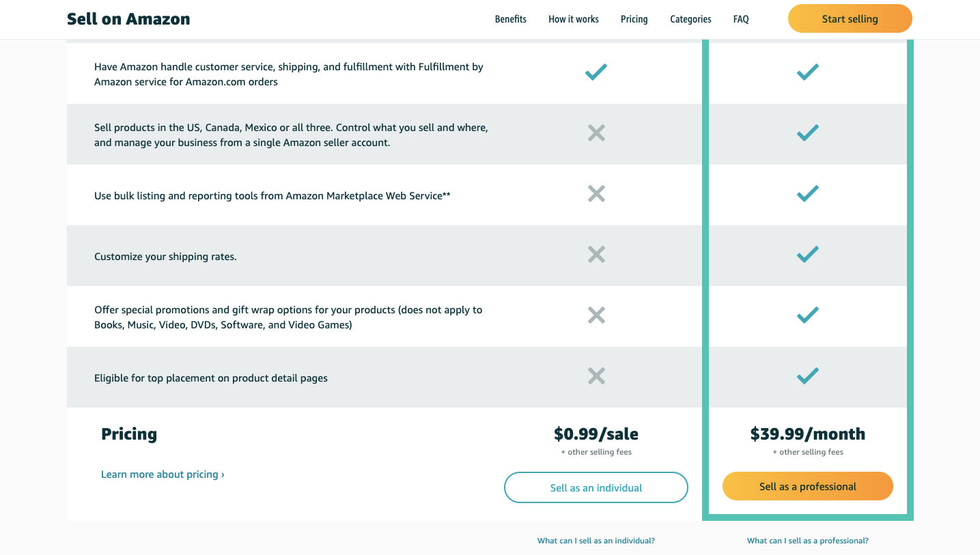Choose Sell as an individual

(596, 487)
